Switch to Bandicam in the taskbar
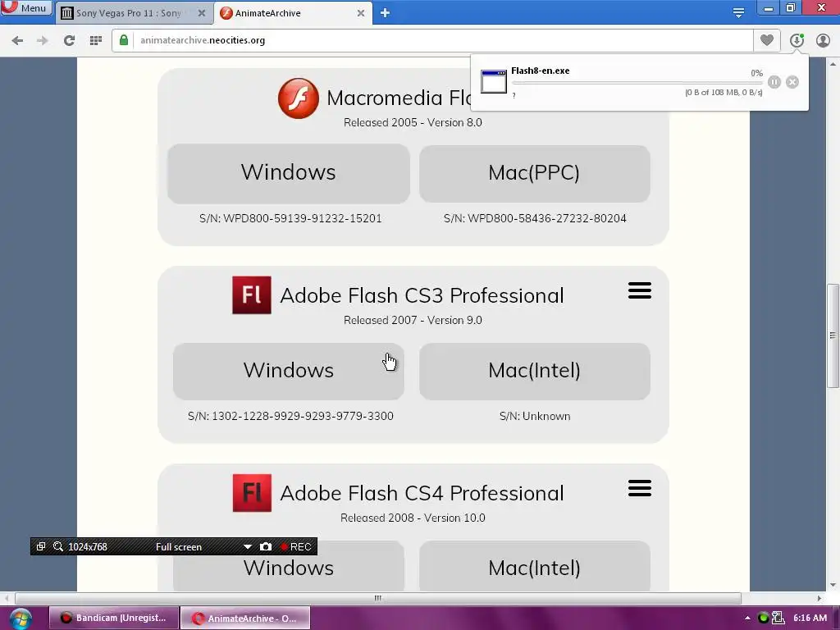The width and height of the screenshot is (840, 630). [113, 618]
